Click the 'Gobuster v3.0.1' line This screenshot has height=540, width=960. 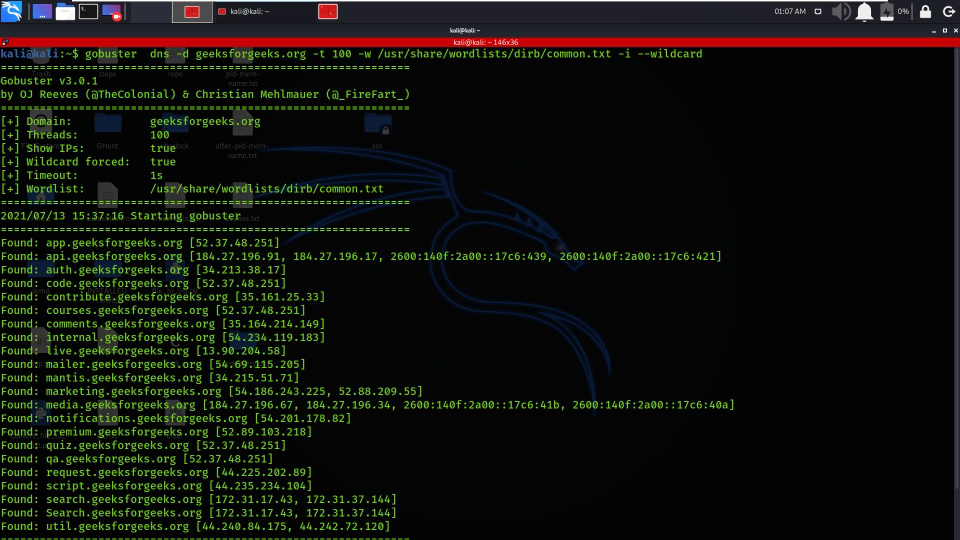49,81
